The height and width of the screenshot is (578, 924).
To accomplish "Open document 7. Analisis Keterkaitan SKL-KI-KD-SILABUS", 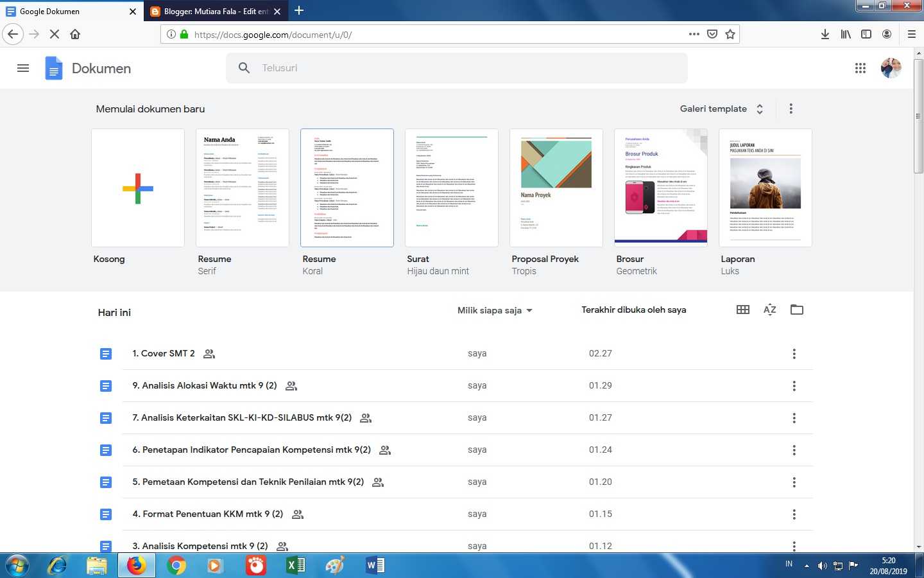I will click(x=242, y=417).
